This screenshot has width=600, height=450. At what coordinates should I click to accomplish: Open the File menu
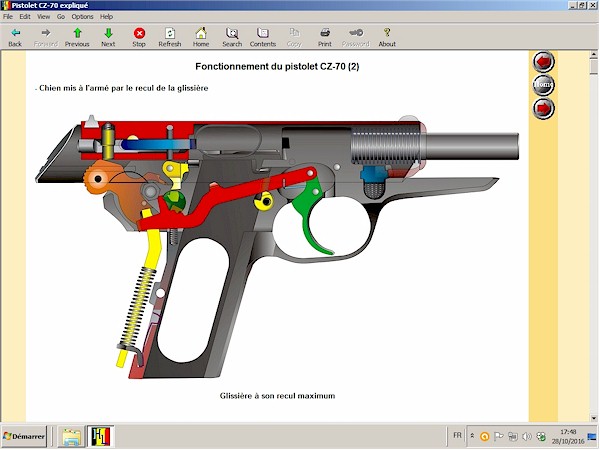(x=8, y=16)
